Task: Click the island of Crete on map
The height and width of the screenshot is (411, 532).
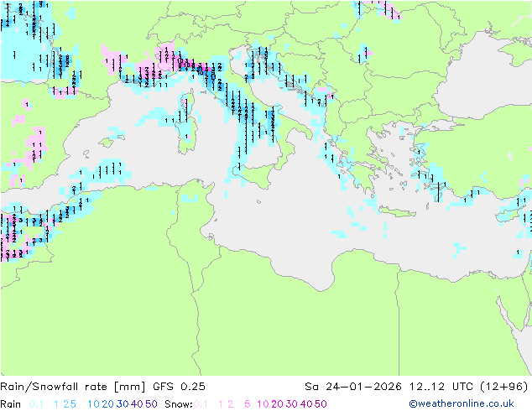Action: [396, 211]
